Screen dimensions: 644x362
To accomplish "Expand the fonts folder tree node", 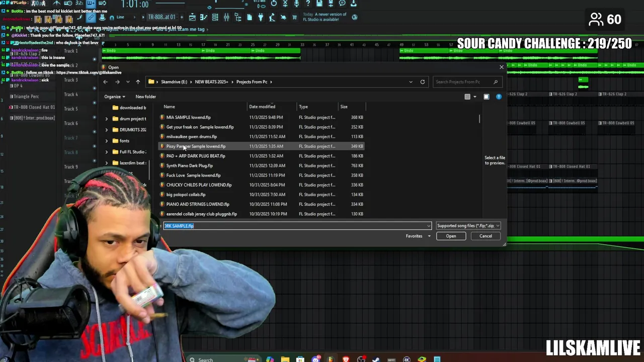I will 106,141.
